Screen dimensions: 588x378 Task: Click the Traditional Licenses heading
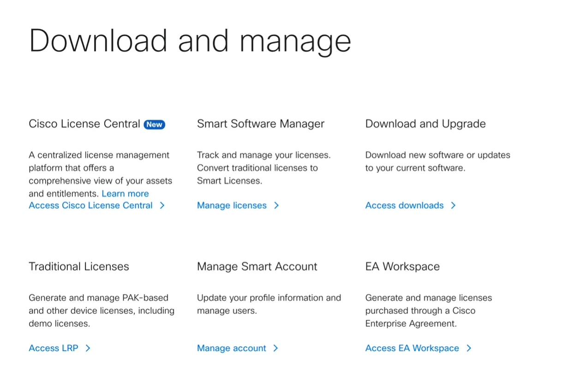click(x=79, y=267)
